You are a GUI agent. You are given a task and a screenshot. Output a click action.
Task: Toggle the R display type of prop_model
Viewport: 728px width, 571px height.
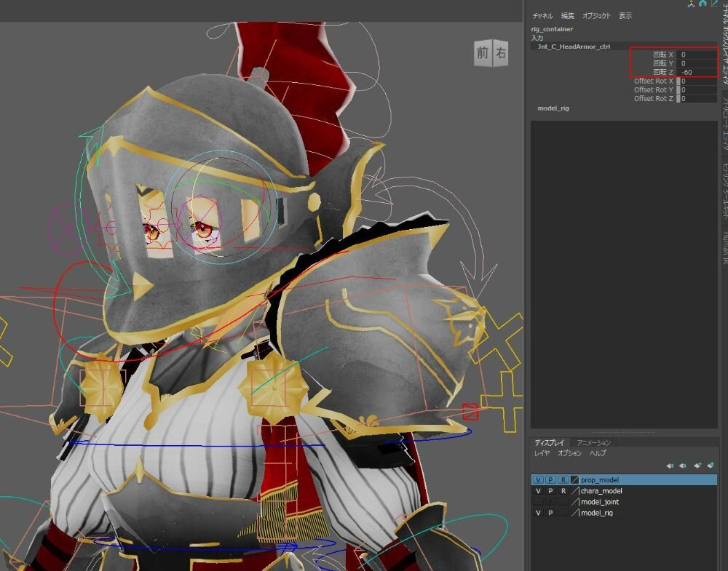(x=563, y=480)
